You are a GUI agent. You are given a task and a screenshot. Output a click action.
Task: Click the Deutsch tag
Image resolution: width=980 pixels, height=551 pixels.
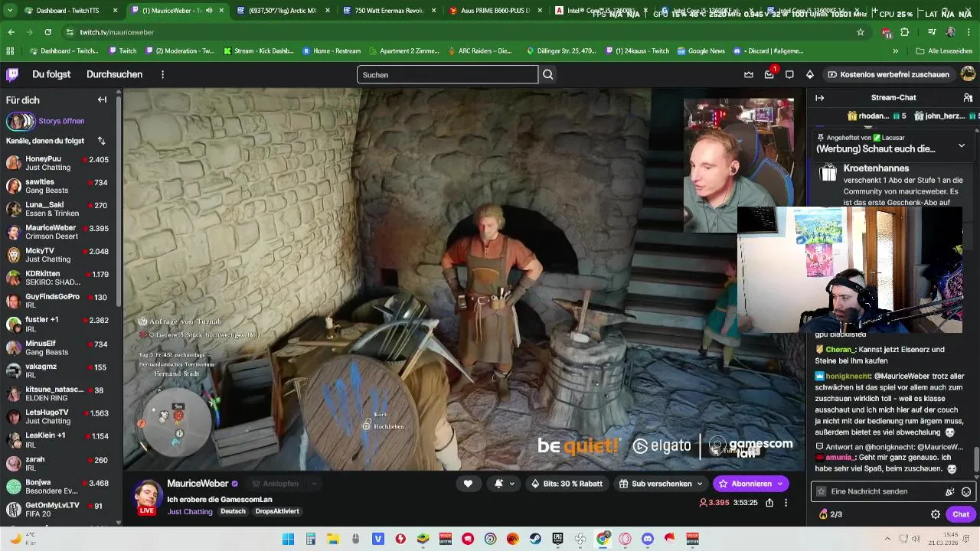coord(233,511)
